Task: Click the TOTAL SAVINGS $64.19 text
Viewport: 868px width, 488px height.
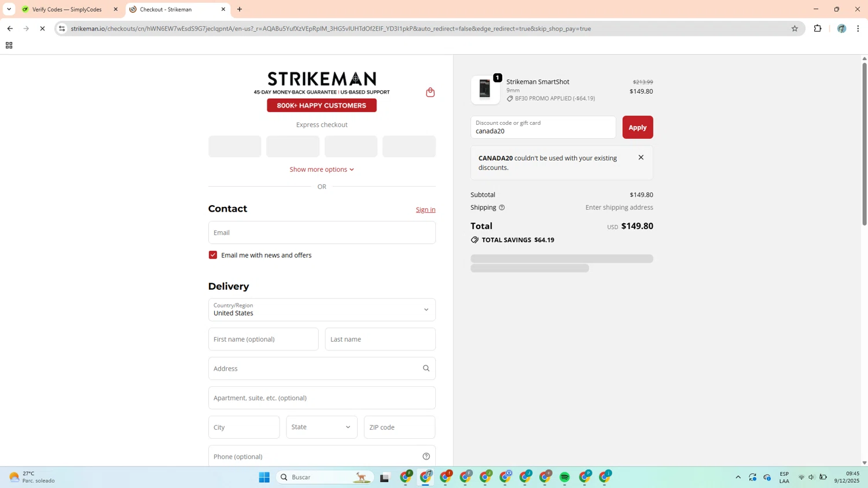Action: (518, 240)
